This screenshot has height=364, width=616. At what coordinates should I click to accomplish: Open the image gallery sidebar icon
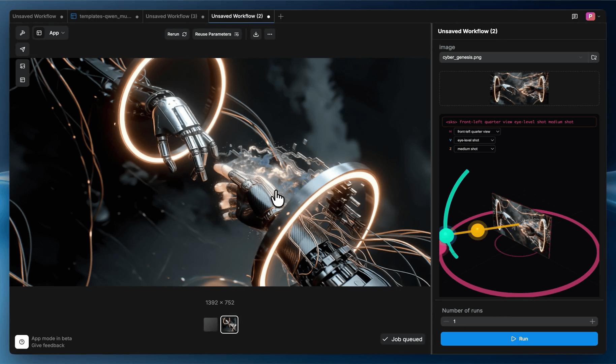22,66
